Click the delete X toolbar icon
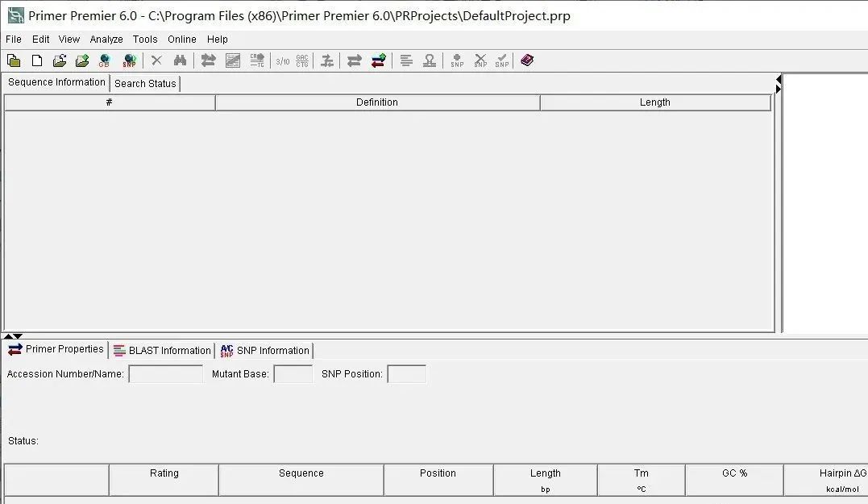 [x=156, y=60]
